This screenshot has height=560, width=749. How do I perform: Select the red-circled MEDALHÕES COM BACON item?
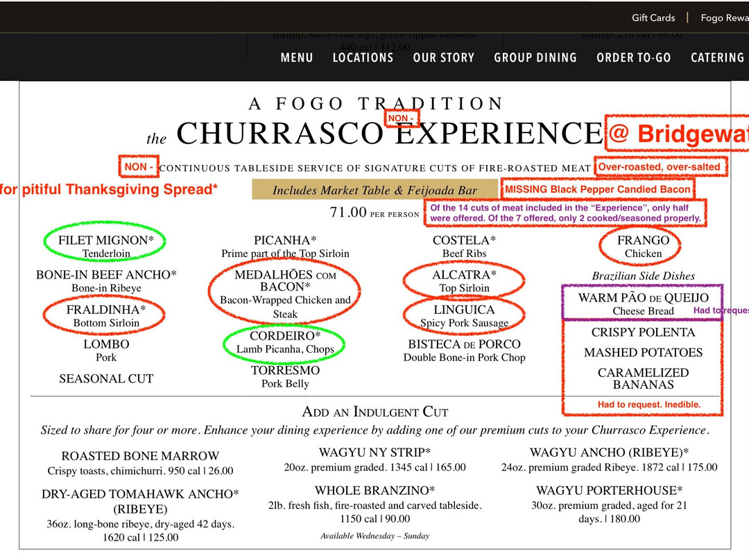point(285,292)
